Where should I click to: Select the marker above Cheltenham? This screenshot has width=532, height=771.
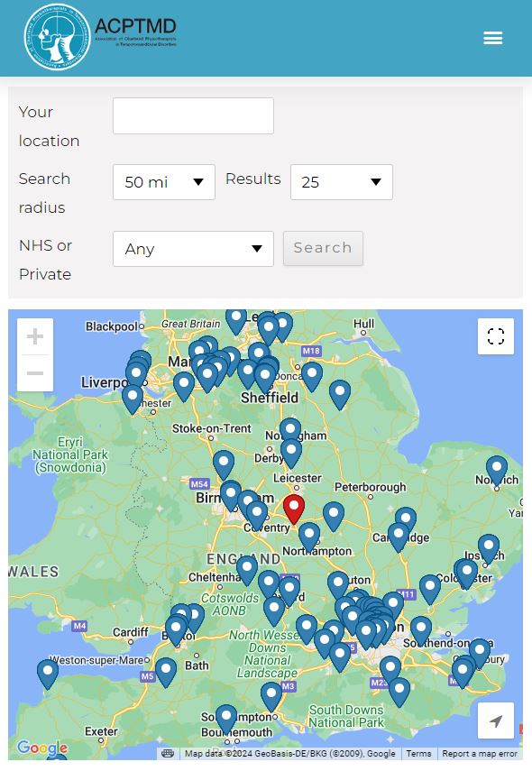coord(247,569)
